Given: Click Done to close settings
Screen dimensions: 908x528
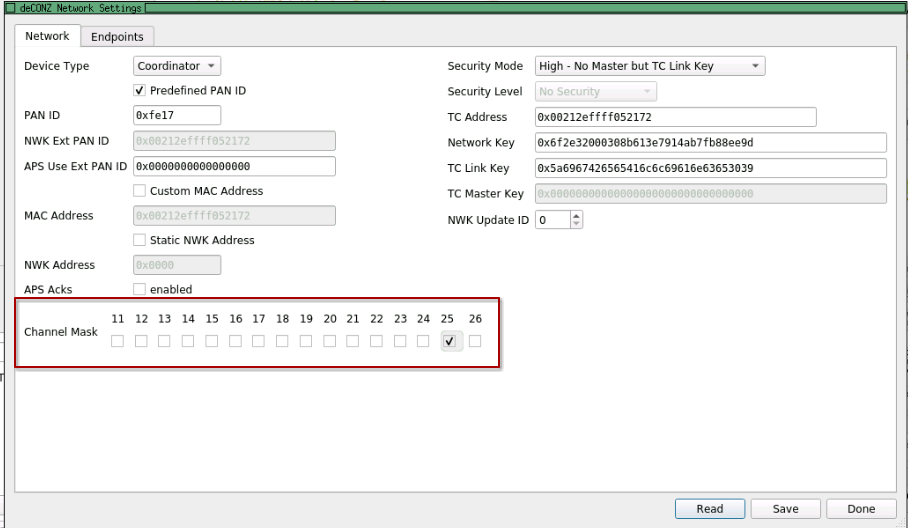Looking at the screenshot, I should tap(860, 509).
